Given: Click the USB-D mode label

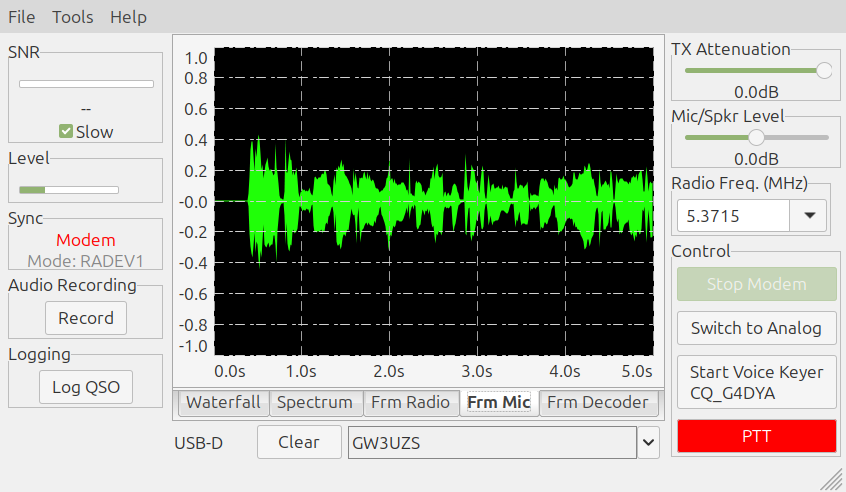Looking at the screenshot, I should [199, 443].
